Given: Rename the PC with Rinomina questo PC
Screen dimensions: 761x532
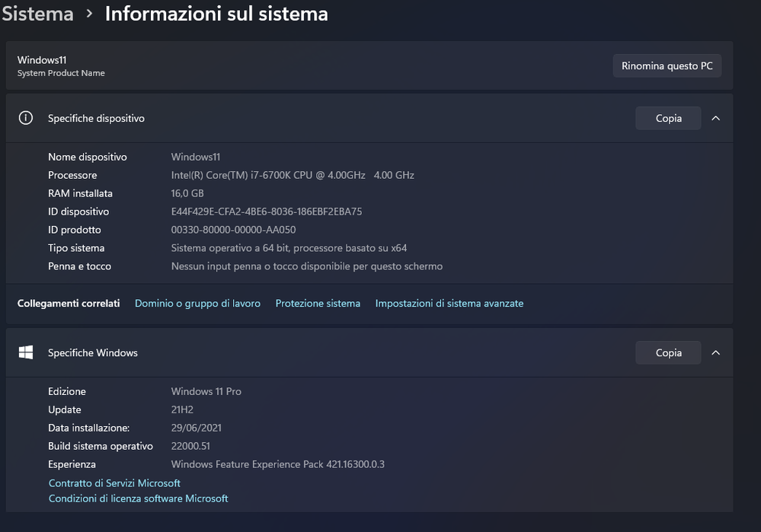Looking at the screenshot, I should point(667,65).
